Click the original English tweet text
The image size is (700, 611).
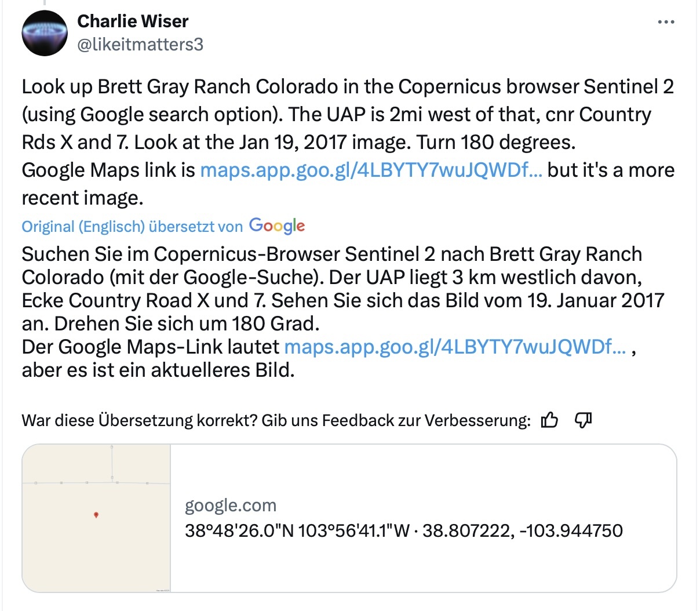coord(348,142)
